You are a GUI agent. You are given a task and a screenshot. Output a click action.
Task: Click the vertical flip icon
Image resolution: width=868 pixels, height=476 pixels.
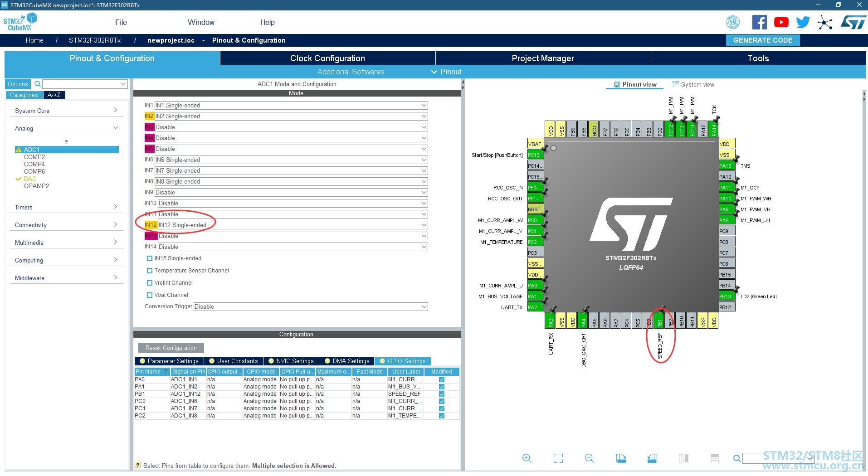pos(715,458)
